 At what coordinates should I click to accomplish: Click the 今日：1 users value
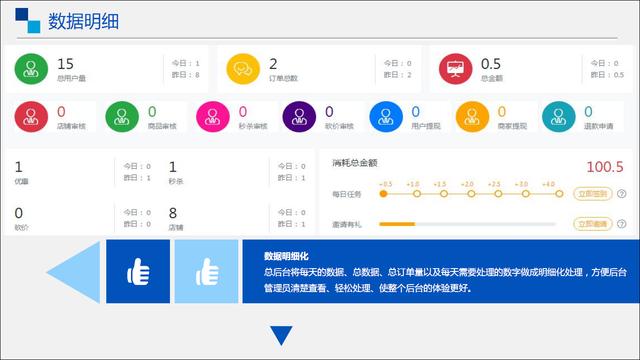[x=185, y=63]
